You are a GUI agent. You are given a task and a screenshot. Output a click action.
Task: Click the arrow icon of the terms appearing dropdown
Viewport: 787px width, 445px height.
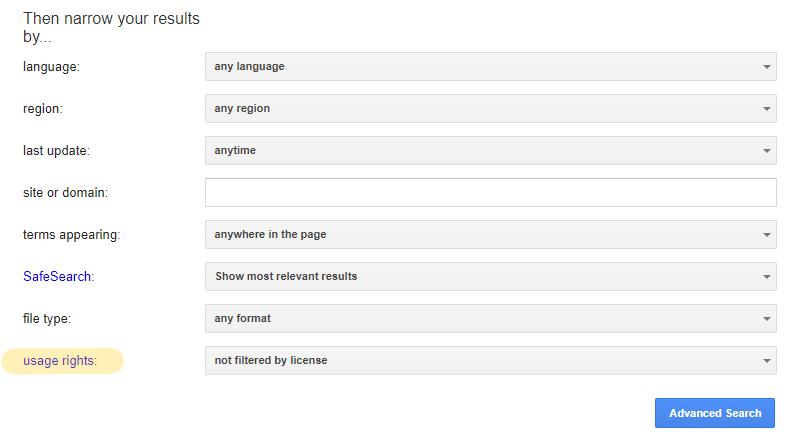click(766, 235)
